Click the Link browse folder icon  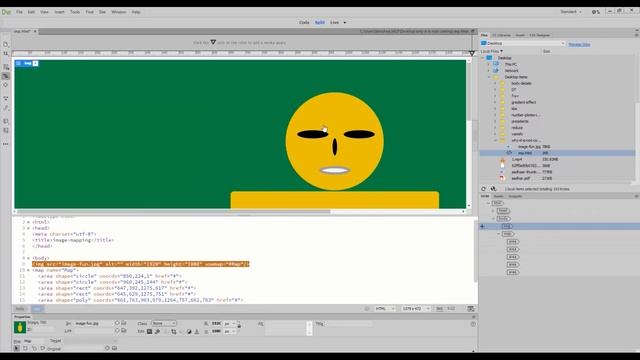tap(124, 331)
